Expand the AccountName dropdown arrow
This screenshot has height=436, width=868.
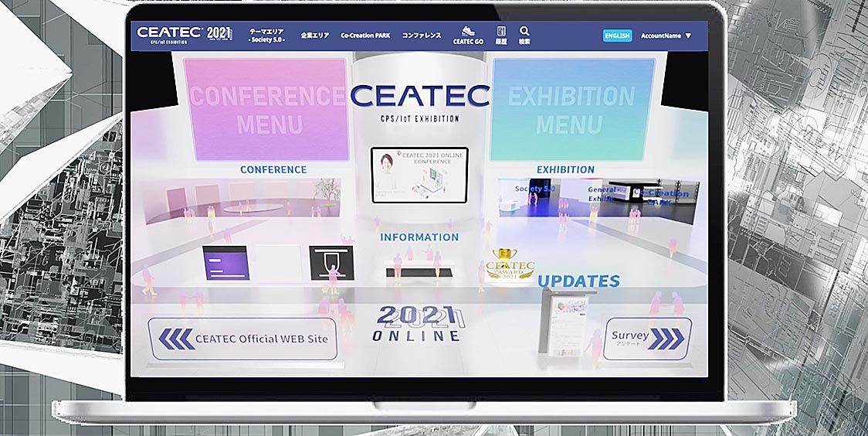pos(688,36)
